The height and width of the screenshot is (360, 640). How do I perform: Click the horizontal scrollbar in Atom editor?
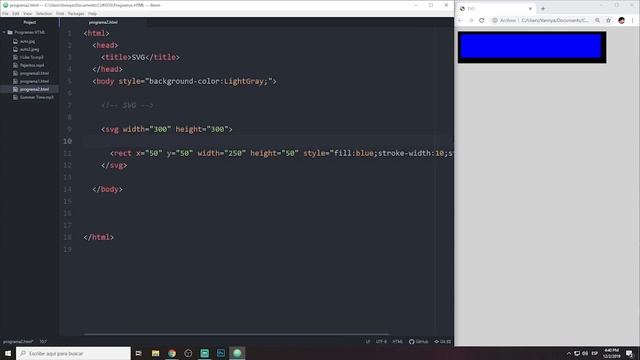click(236, 334)
